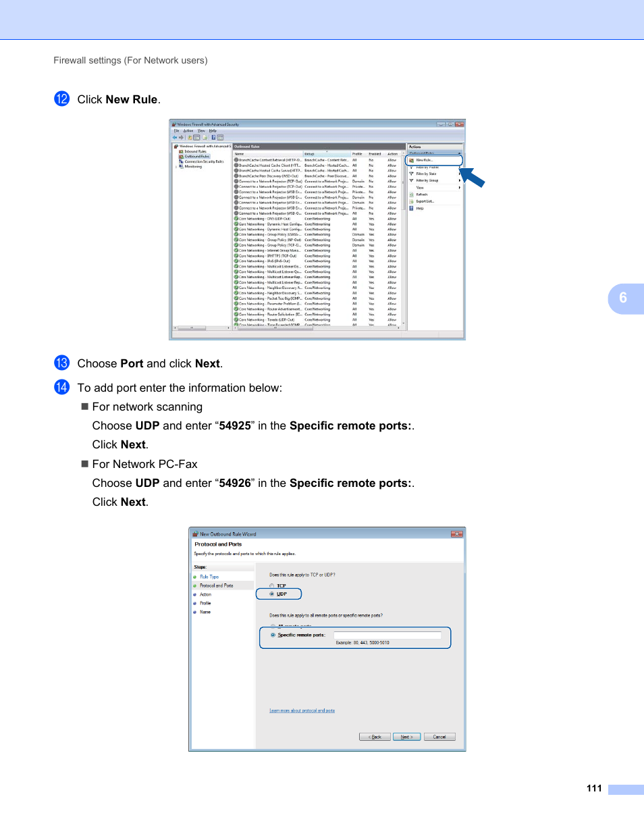Click the Back arrow in firewall toolbar
644x834 pixels.
tap(175, 137)
